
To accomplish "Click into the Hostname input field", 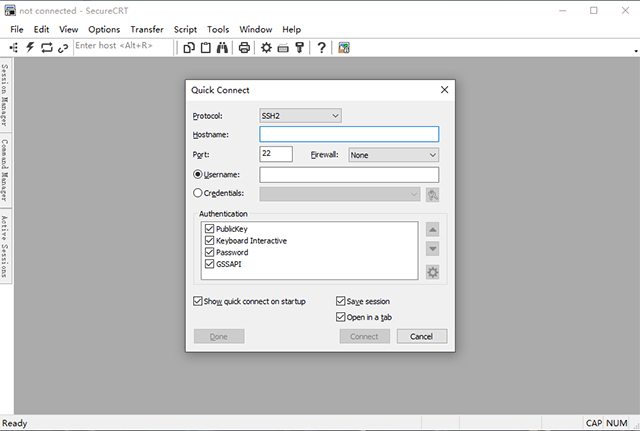I will coord(349,135).
